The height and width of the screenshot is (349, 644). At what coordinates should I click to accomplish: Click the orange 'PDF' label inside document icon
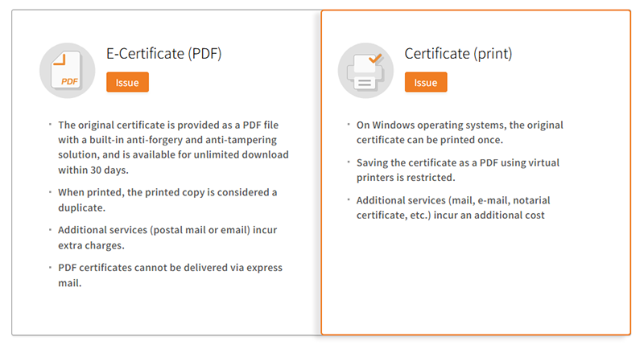click(x=69, y=80)
